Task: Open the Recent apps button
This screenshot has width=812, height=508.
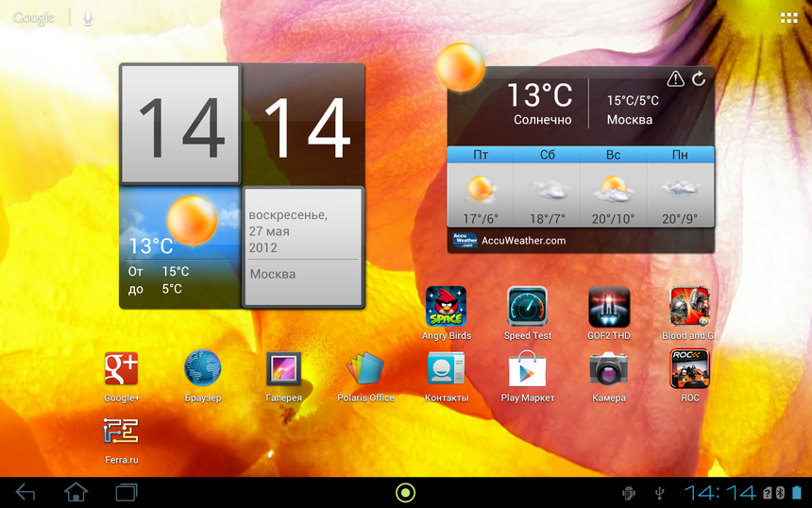Action: coord(127,493)
